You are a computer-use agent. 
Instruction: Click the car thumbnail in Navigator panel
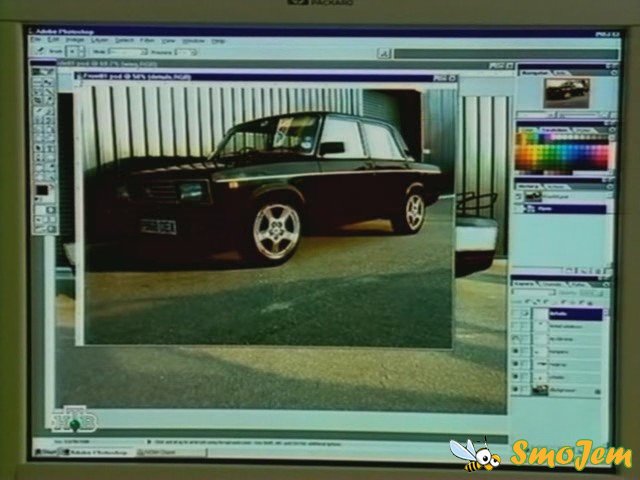coord(567,93)
